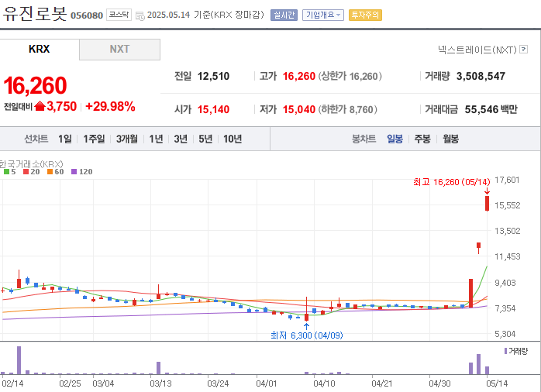Click stock code 056080
Viewport: 541px width, 392px height.
[87, 15]
